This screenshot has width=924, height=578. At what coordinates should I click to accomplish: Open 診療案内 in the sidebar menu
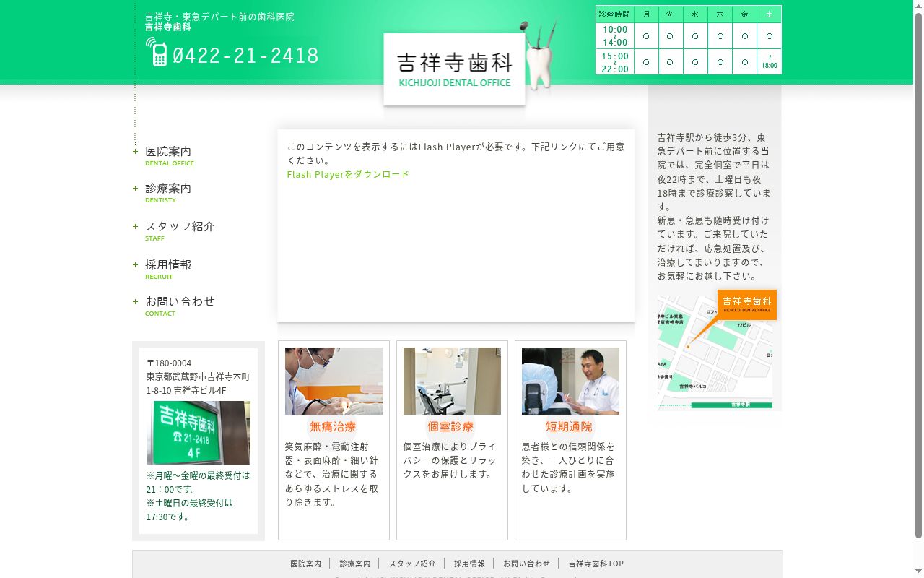[168, 192]
